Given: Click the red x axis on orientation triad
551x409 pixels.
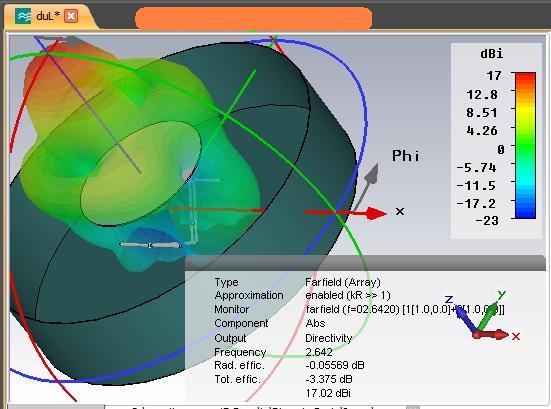Looking at the screenshot, I should (x=493, y=335).
